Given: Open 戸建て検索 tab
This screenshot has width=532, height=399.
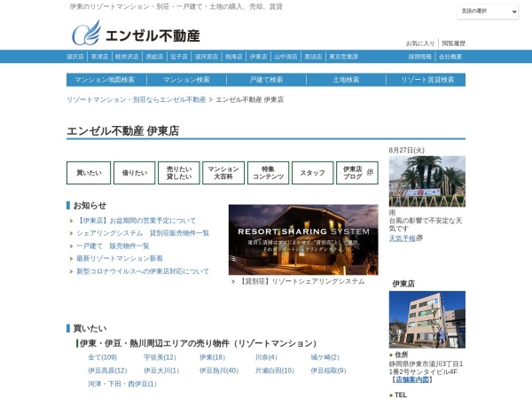Looking at the screenshot, I should 266,80.
